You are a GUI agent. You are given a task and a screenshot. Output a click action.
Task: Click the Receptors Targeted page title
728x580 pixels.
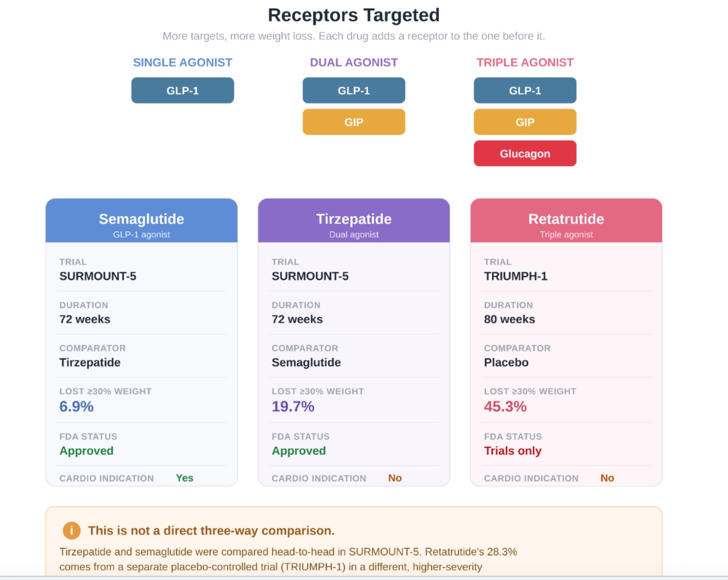point(354,15)
